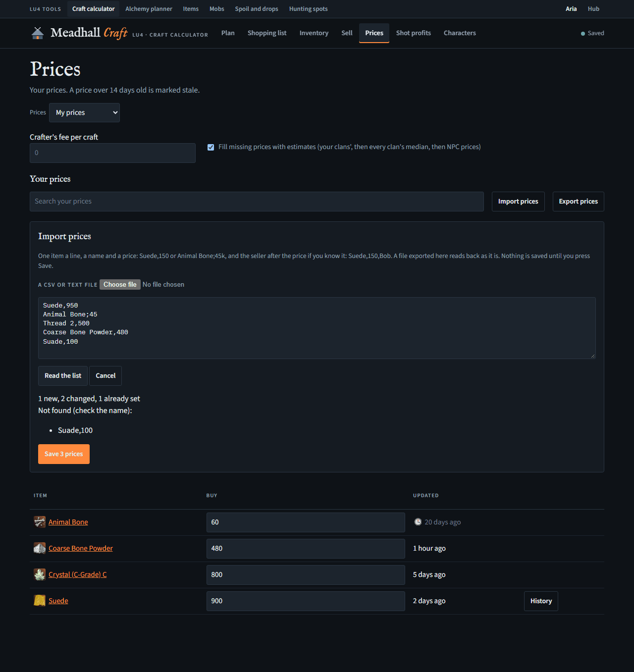Screen dimensions: 634x672
Task: Switch to the Shopping list tab
Action: [267, 33]
